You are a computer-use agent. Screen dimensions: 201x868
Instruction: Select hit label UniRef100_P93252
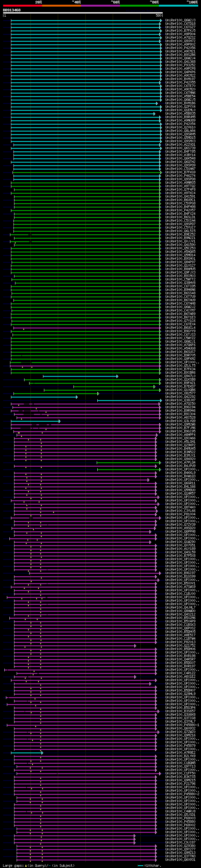tap(180, 65)
